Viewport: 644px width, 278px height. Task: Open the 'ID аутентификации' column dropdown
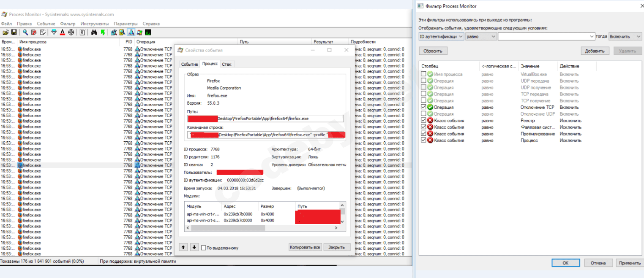pos(441,37)
